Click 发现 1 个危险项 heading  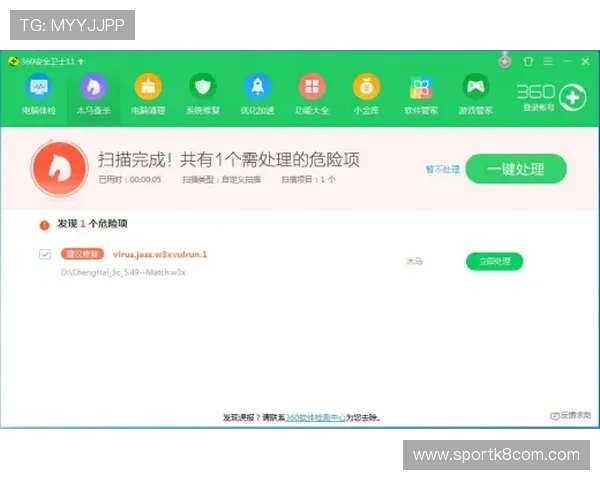[x=92, y=224]
